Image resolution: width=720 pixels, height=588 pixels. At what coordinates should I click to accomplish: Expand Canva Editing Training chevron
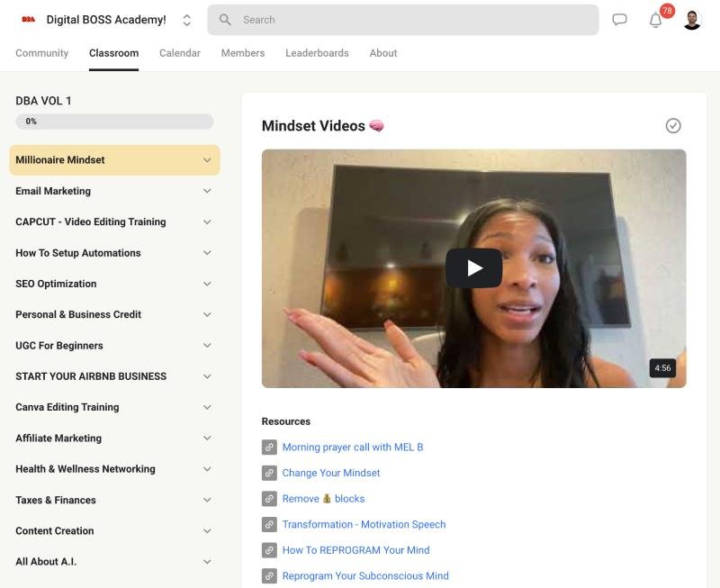point(207,407)
